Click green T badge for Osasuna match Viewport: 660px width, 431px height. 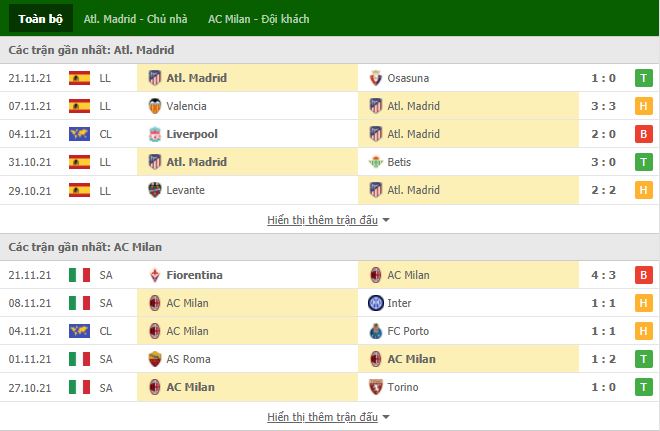coord(644,78)
